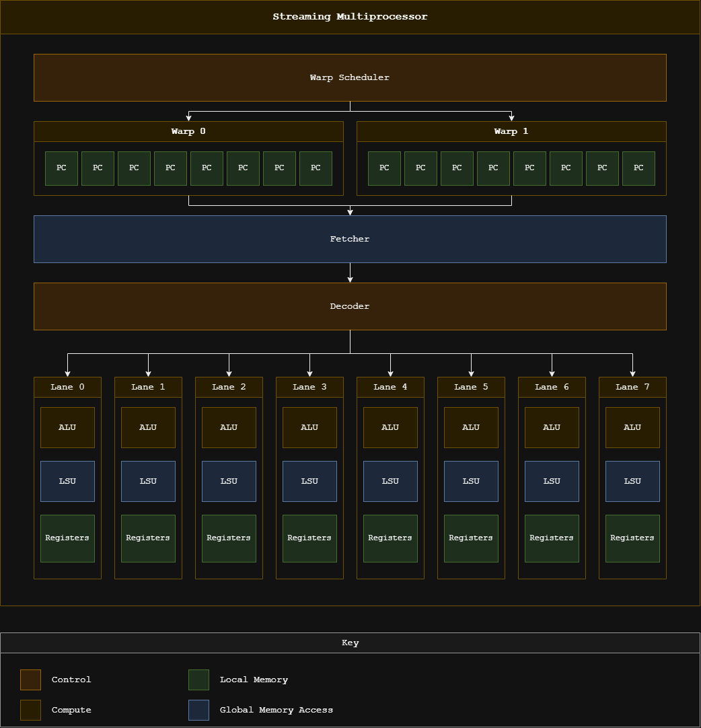Click the Decoder block
This screenshot has height=728, width=701.
click(x=350, y=306)
